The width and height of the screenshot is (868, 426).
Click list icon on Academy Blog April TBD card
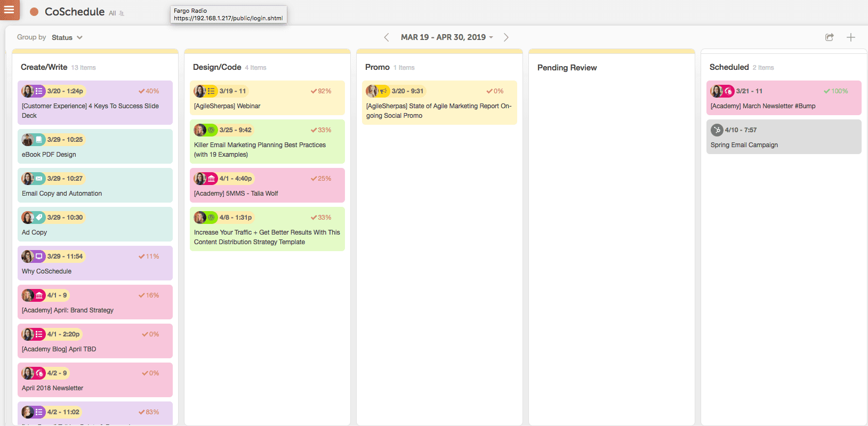coord(39,334)
